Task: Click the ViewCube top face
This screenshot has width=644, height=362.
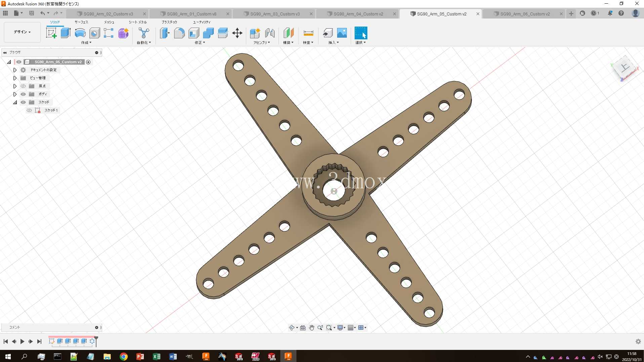Action: coord(625,68)
